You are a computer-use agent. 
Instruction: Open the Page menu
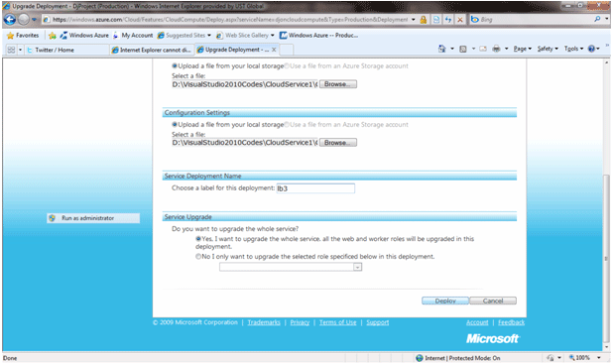[x=523, y=49]
